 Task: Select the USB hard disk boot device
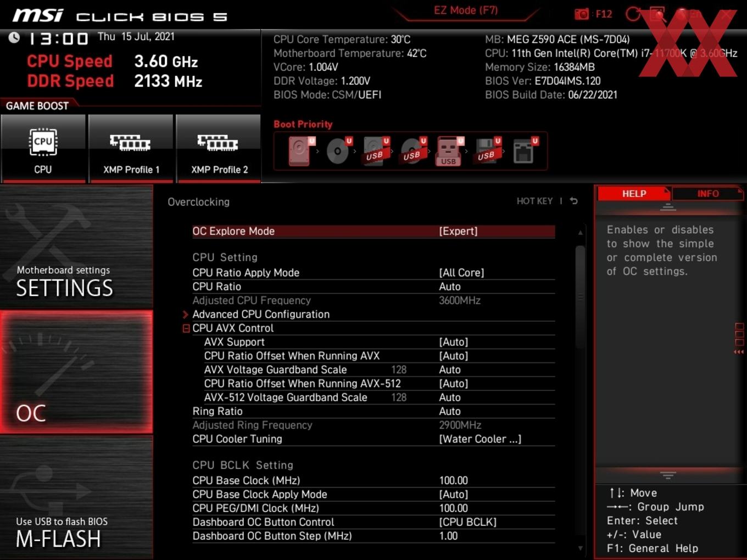(x=375, y=151)
